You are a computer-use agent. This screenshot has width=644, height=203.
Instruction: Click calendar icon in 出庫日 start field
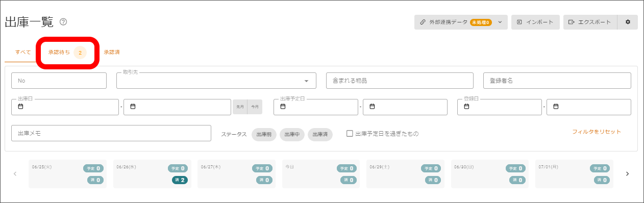click(x=21, y=107)
